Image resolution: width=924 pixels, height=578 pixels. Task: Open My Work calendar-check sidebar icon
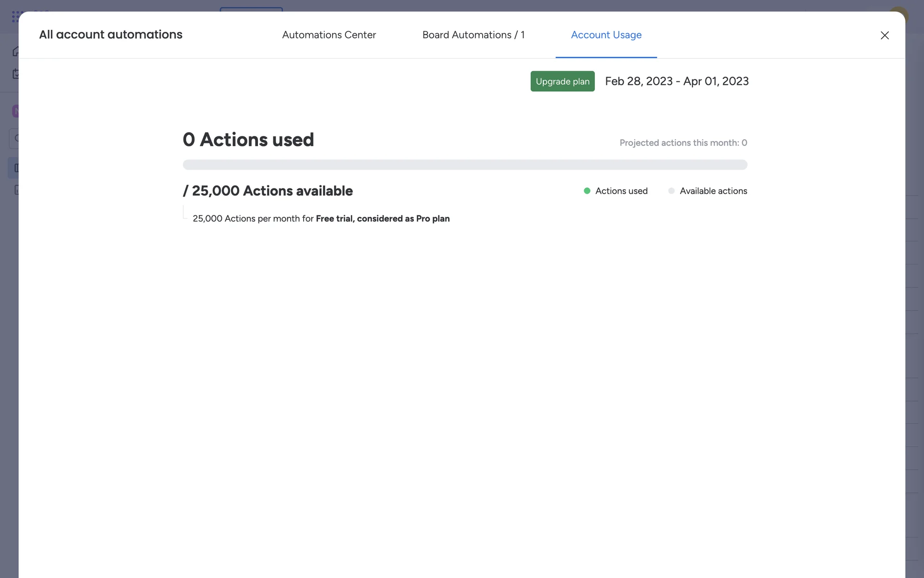15,74
